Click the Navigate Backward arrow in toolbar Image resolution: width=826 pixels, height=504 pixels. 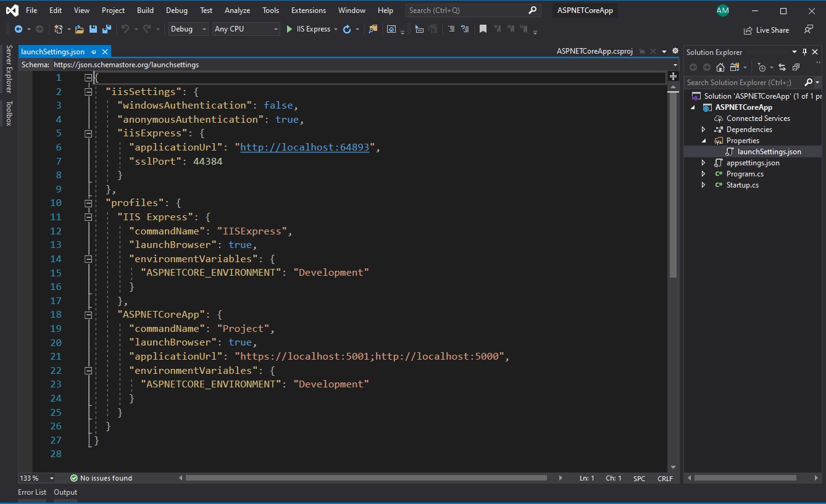19,29
